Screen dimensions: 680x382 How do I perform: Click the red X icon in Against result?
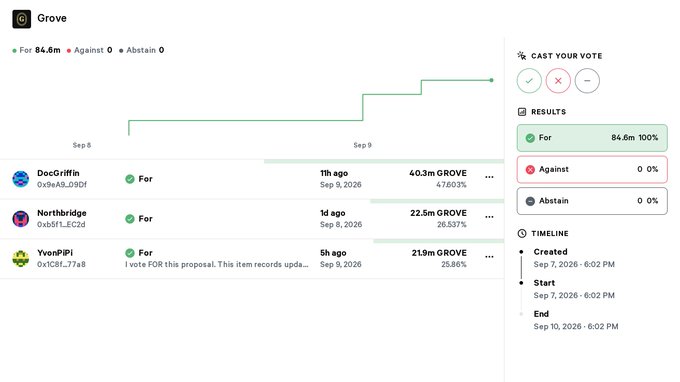tap(530, 170)
